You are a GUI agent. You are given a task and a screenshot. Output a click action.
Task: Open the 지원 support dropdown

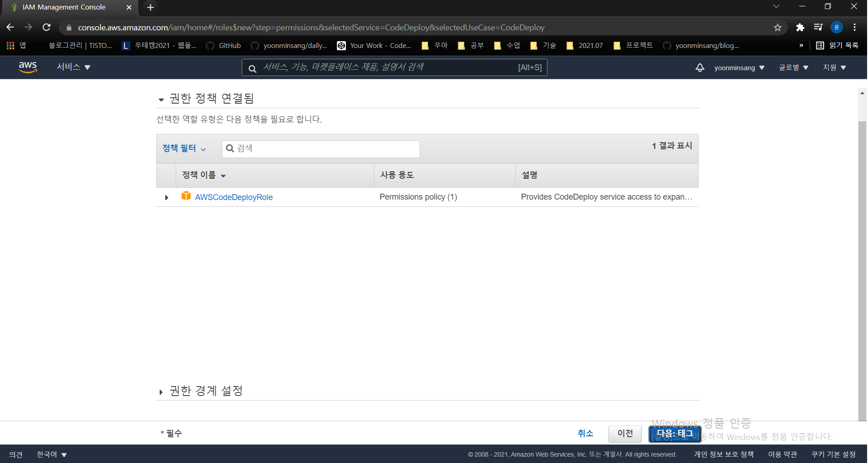coord(834,67)
